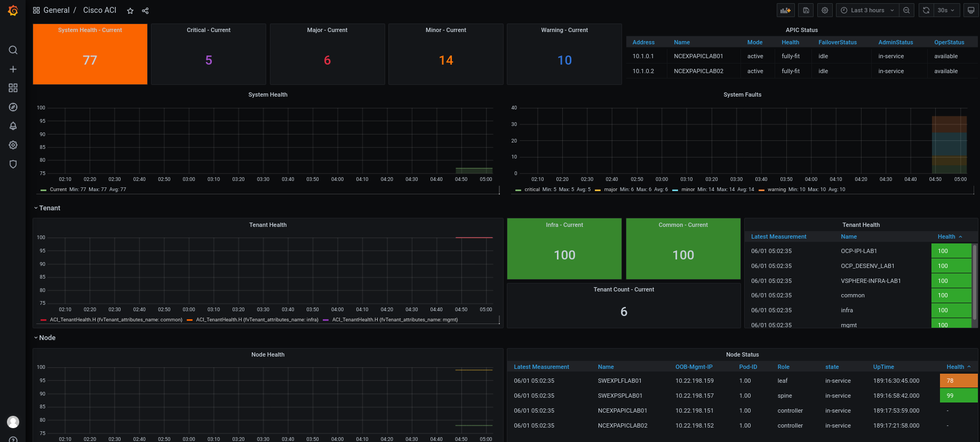Open the Server Admin shield icon
The width and height of the screenshot is (980, 442).
click(x=13, y=164)
